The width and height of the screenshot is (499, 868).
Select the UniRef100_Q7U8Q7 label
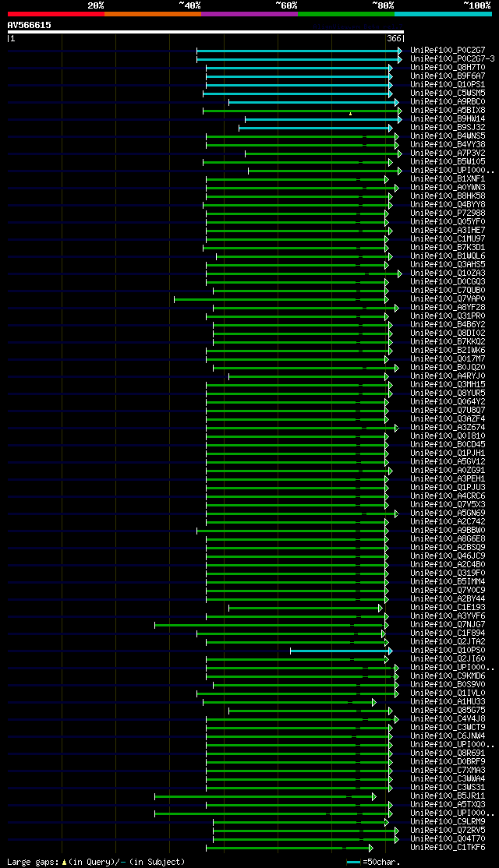pyautogui.click(x=448, y=410)
